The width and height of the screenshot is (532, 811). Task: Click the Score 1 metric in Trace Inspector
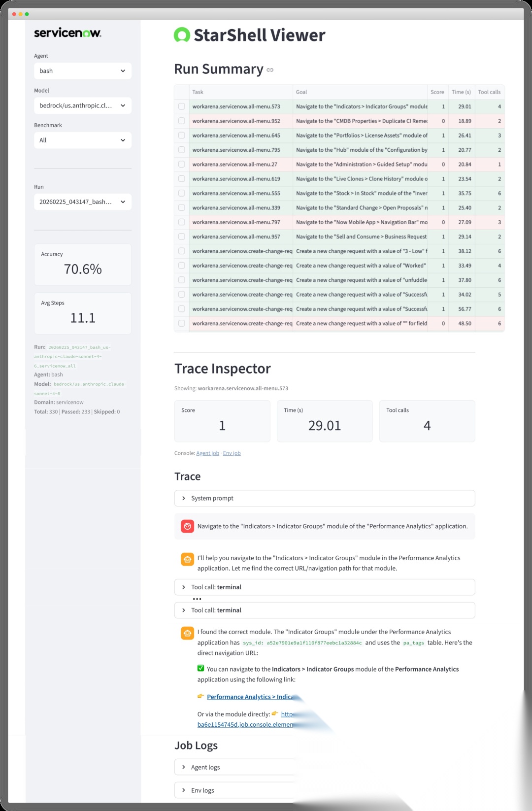[x=222, y=421]
